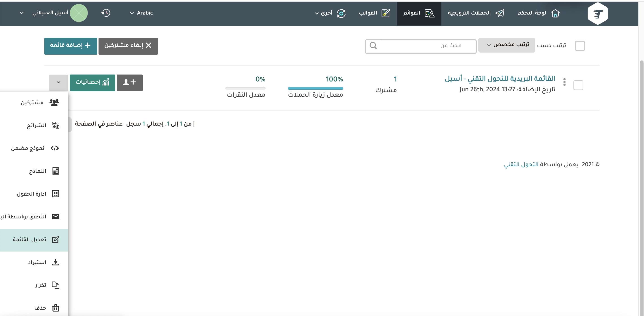The width and height of the screenshot is (644, 316).
Task: Click the app logo hexagon icon
Action: [x=597, y=13]
